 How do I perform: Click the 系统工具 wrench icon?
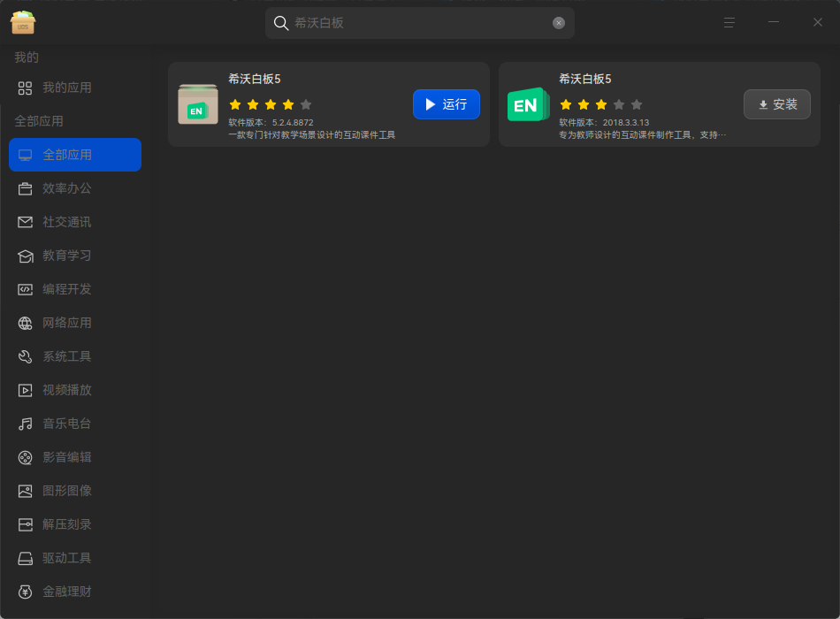pyautogui.click(x=25, y=356)
